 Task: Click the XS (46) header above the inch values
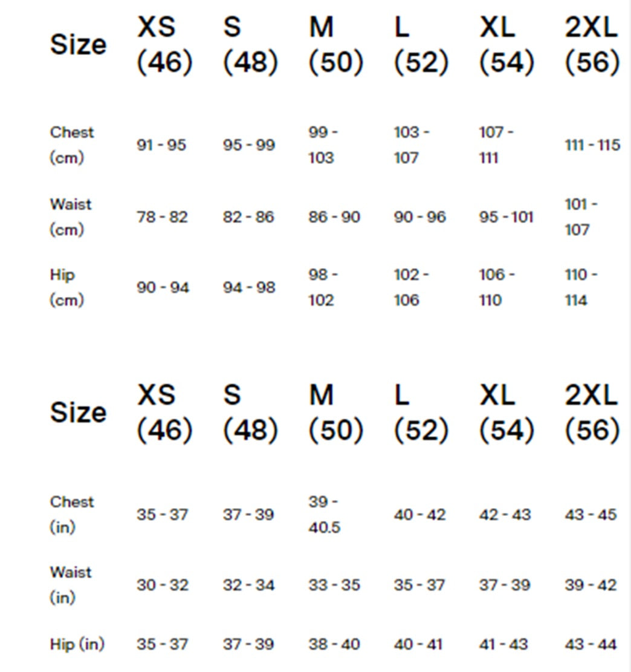[x=164, y=413]
